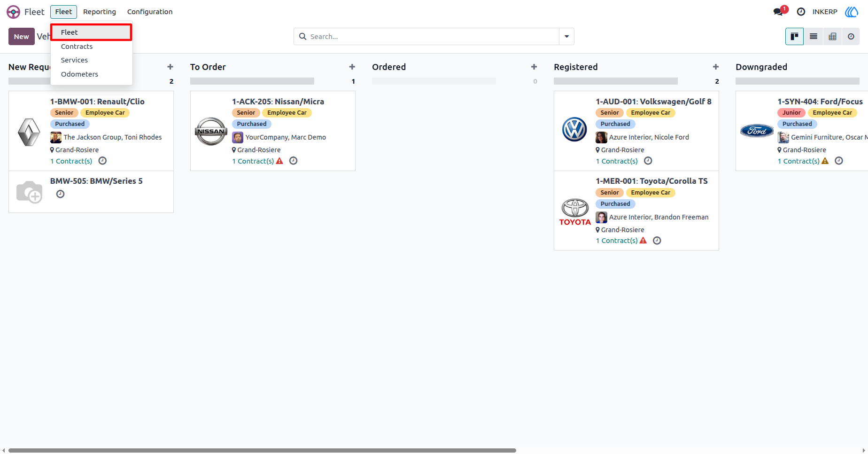This screenshot has height=454, width=868.
Task: Switch to List view
Action: coord(814,36)
